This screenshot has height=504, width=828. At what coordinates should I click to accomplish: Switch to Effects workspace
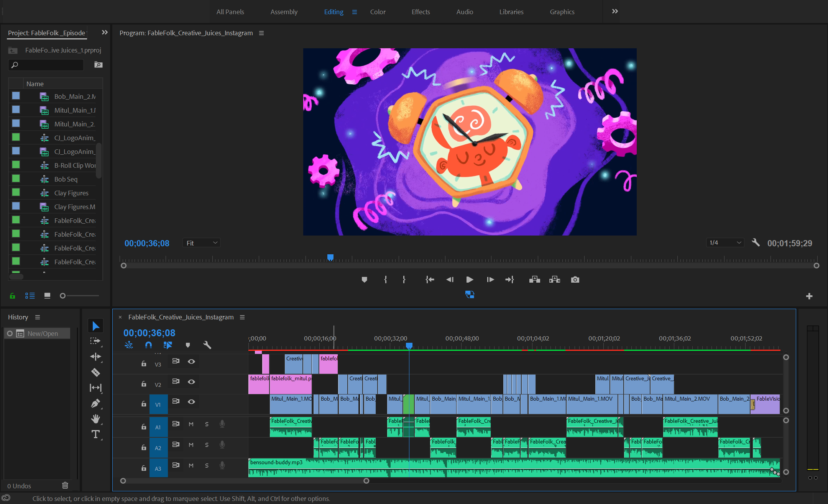[421, 12]
